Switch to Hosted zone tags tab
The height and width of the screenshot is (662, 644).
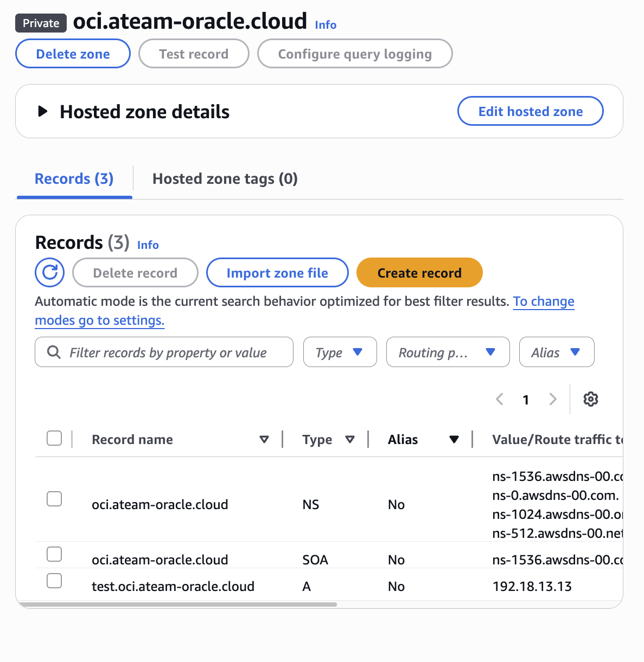tap(225, 179)
